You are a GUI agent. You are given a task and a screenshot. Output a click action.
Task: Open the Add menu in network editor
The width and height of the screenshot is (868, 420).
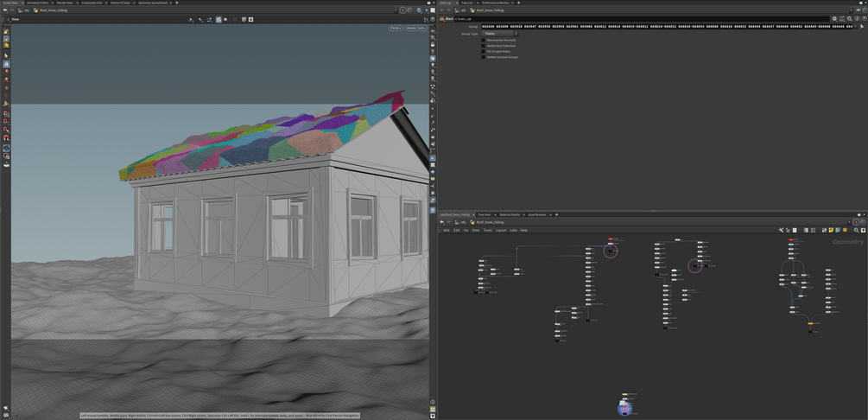[447, 230]
